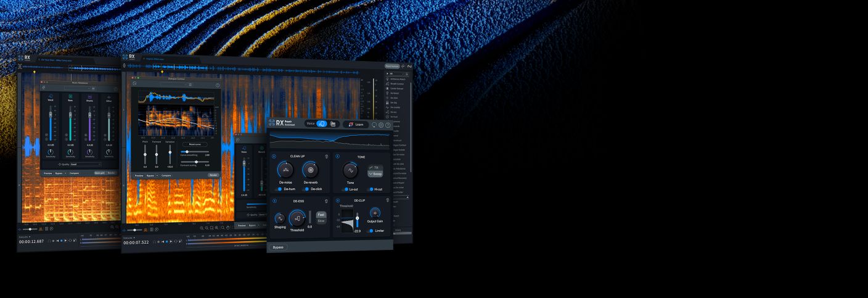The width and height of the screenshot is (868, 298).
Task: Click the Repair Assistant button in toolbar
Action: coord(392,65)
